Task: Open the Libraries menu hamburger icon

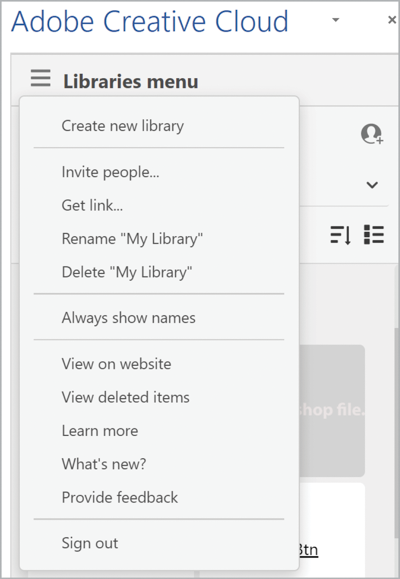Action: pyautogui.click(x=41, y=78)
